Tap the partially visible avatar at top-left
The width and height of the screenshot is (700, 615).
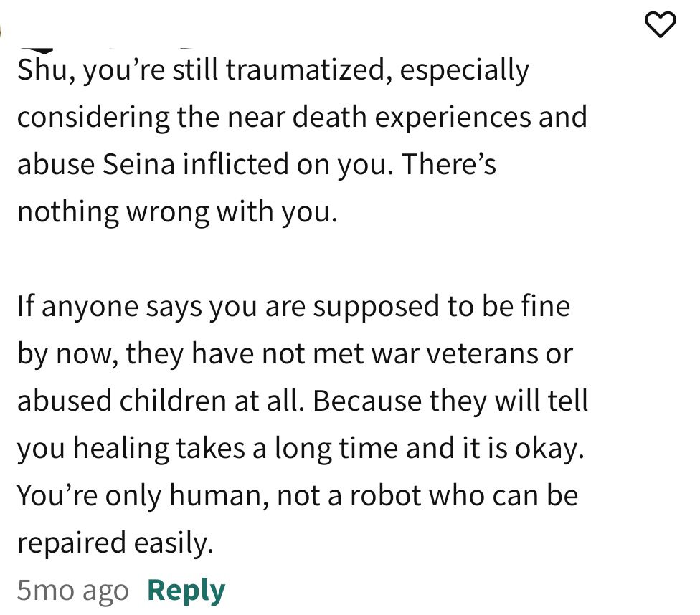(x=1, y=32)
